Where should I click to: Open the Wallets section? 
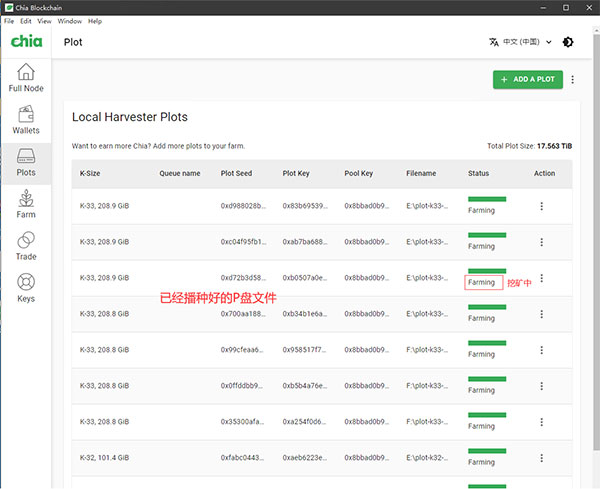click(26, 120)
